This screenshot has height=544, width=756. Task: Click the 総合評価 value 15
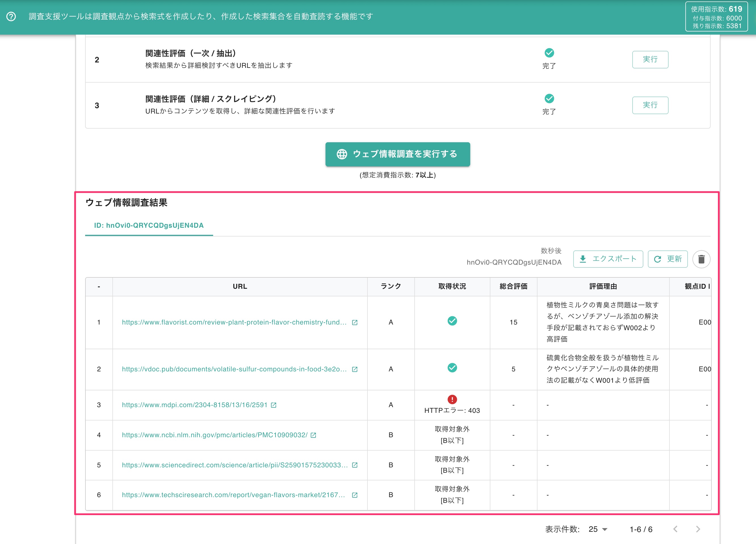click(513, 323)
